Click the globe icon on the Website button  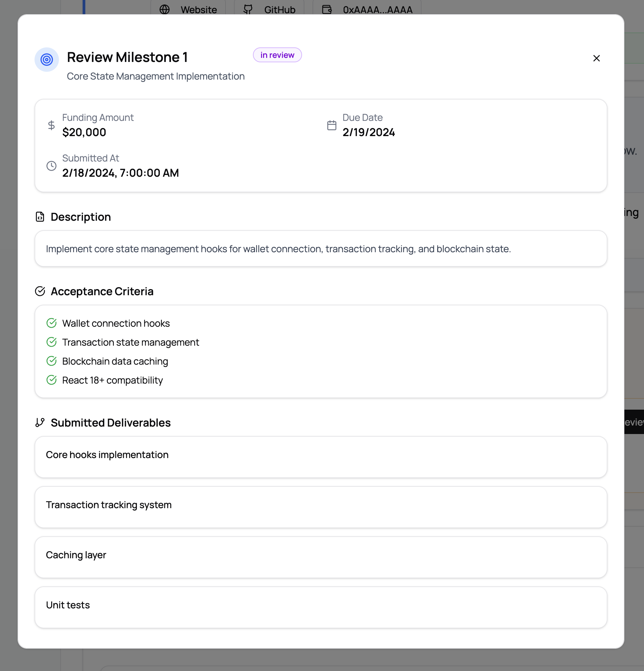click(x=165, y=9)
